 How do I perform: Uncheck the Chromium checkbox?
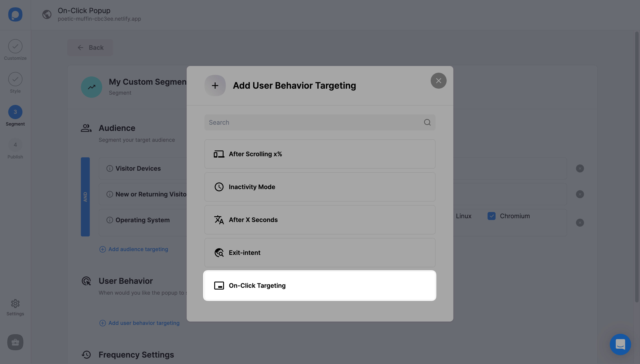491,216
